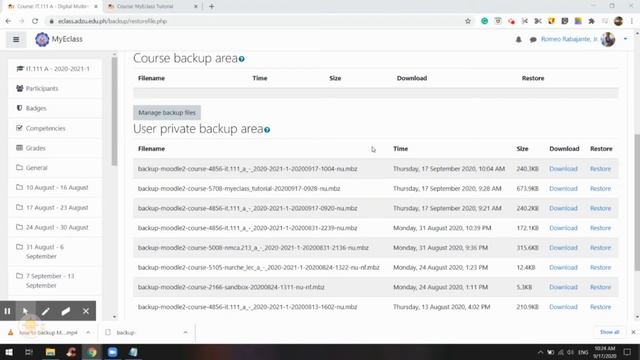Open the messages chat icon

533,40
